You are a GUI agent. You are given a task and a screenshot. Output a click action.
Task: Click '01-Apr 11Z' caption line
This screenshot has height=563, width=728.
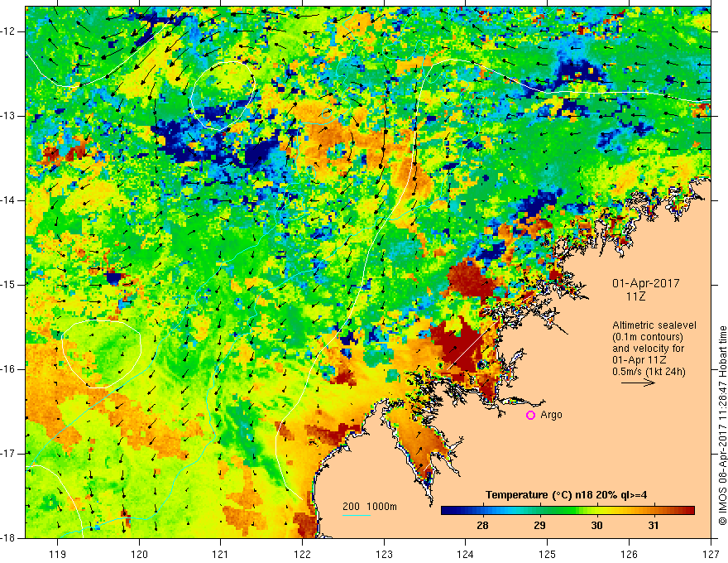coord(639,360)
